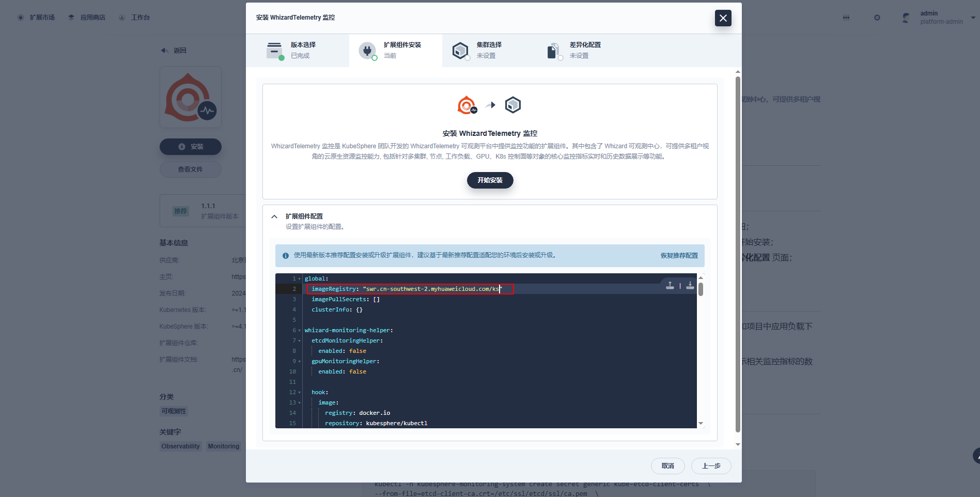This screenshot has width=980, height=497.
Task: Click the info icon in the blue notice
Action: pyautogui.click(x=285, y=256)
